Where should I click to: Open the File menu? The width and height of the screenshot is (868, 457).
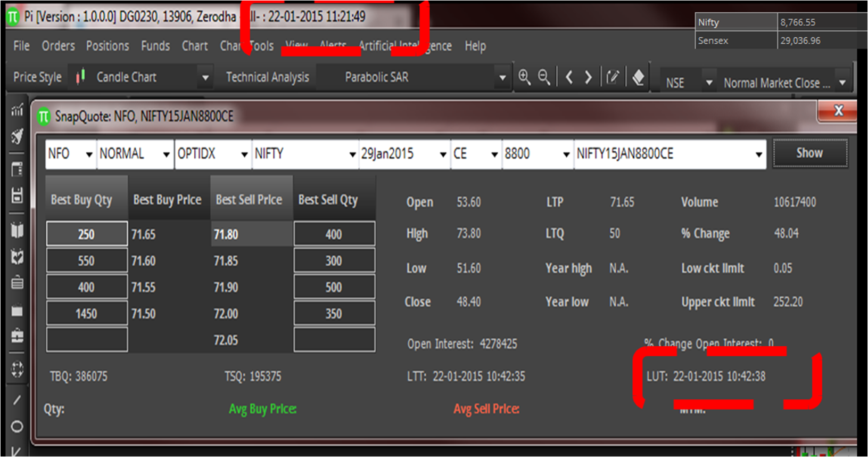(21, 46)
